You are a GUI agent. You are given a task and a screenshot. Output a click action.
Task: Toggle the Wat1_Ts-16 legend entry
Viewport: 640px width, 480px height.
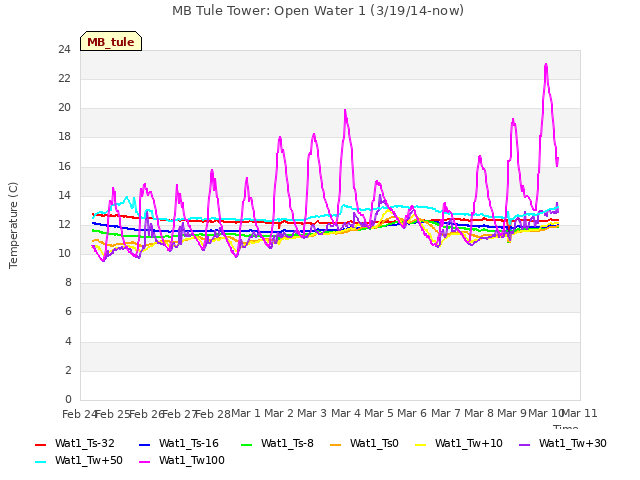tap(179, 443)
